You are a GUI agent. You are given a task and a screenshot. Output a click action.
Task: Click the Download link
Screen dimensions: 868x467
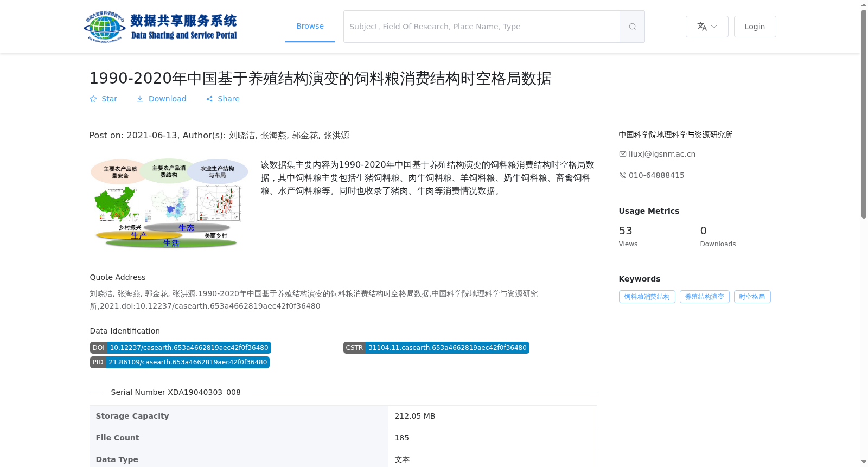[x=161, y=99]
